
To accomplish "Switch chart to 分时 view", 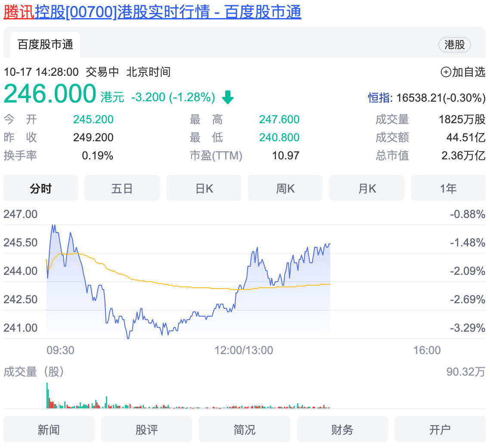I will [41, 188].
